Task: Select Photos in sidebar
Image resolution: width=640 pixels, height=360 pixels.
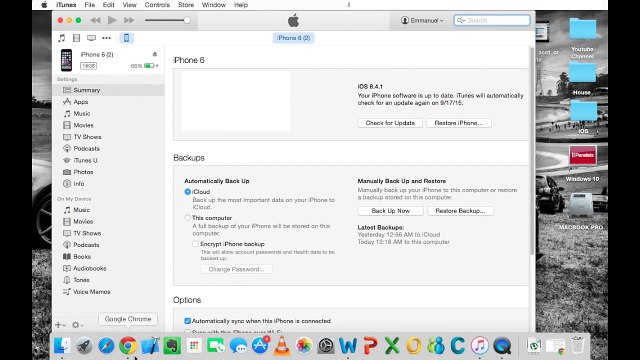Action: (x=83, y=172)
